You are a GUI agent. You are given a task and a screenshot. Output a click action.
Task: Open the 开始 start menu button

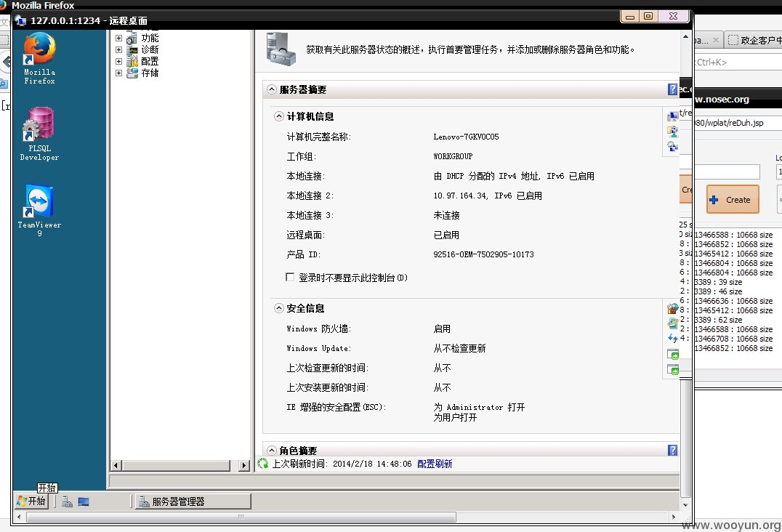point(31,501)
